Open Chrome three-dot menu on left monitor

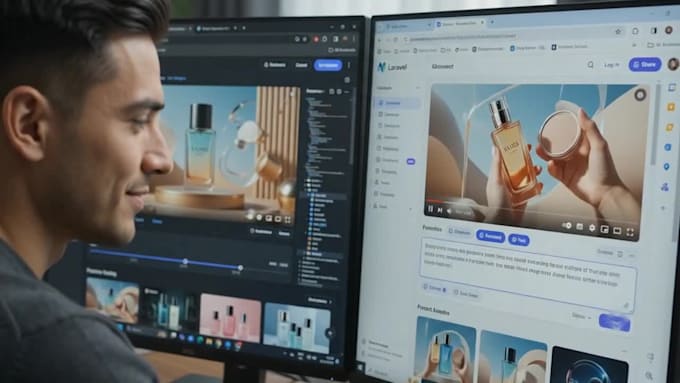[x=354, y=39]
